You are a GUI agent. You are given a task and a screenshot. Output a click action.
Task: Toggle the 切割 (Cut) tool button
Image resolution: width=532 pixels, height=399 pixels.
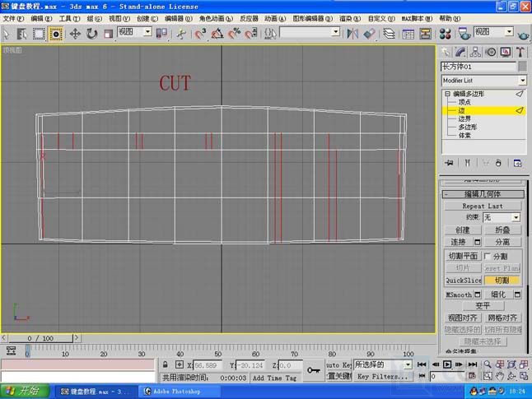502,281
